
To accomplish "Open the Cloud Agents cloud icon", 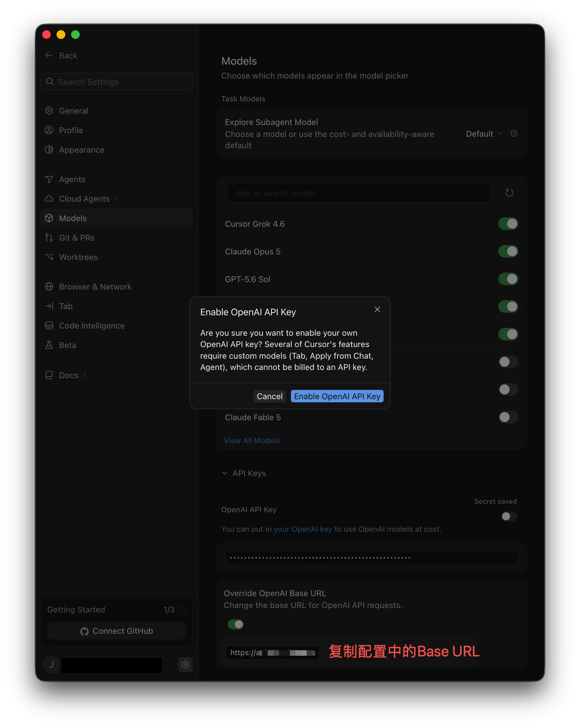I will point(49,198).
